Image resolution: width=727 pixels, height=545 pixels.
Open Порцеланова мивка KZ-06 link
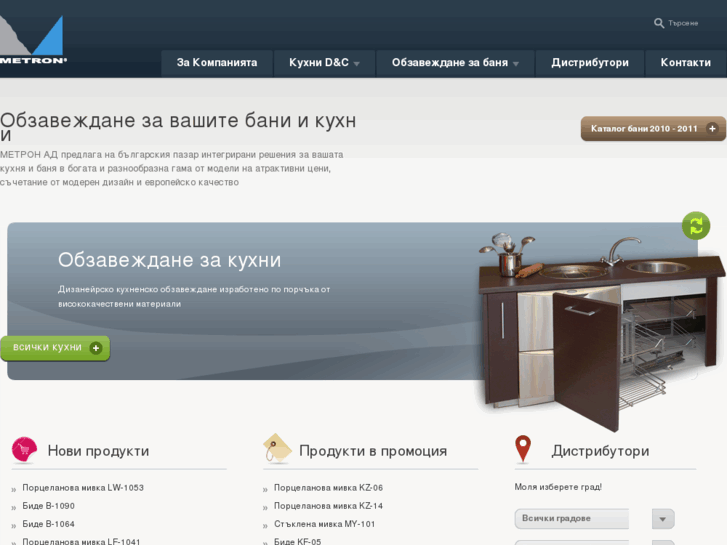pyautogui.click(x=328, y=487)
